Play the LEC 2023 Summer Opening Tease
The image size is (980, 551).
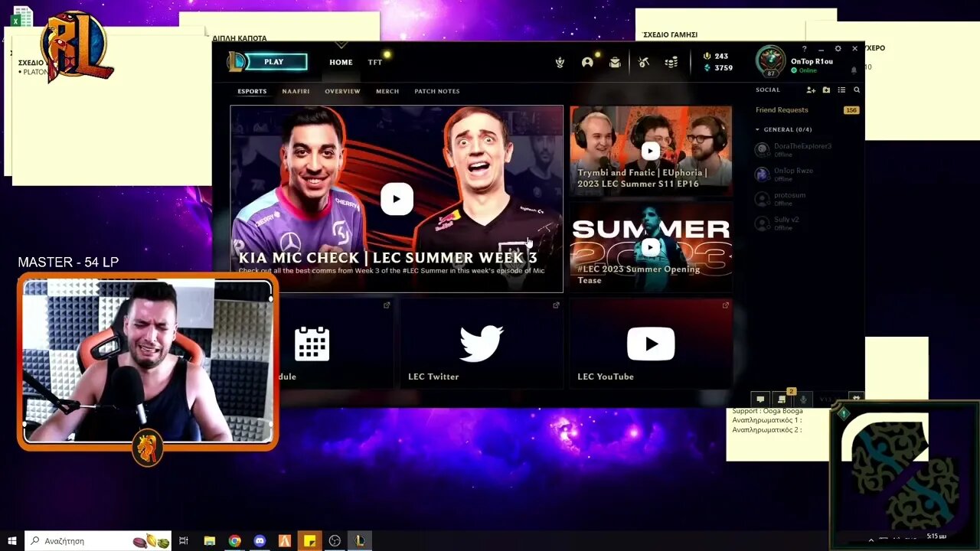(x=650, y=247)
